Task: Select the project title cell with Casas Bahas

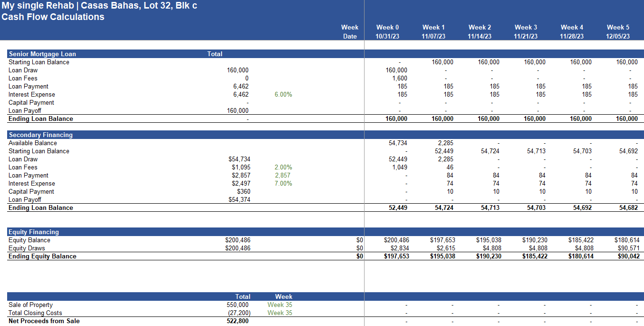Action: pyautogui.click(x=99, y=6)
